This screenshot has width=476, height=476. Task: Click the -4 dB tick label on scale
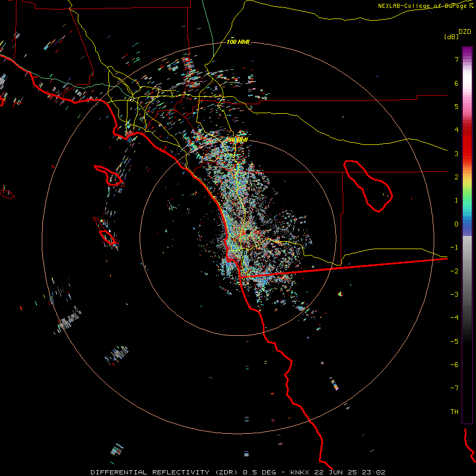pyautogui.click(x=454, y=318)
